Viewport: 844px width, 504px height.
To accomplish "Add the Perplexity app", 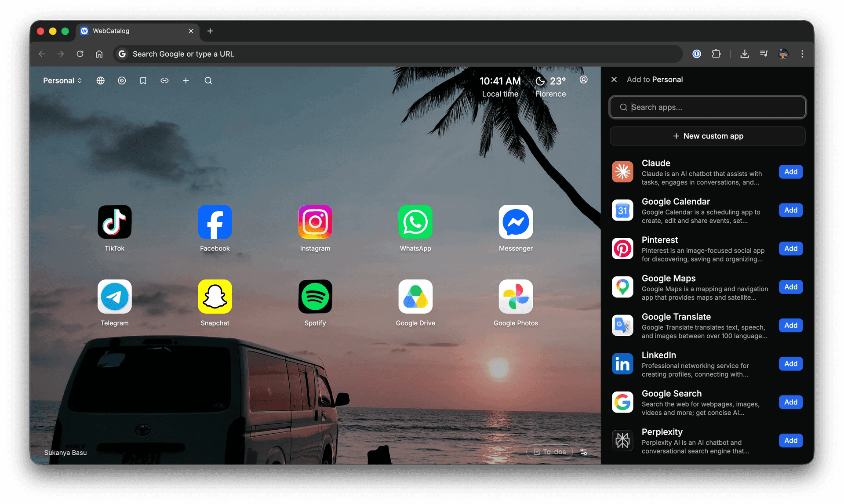I will click(x=790, y=440).
